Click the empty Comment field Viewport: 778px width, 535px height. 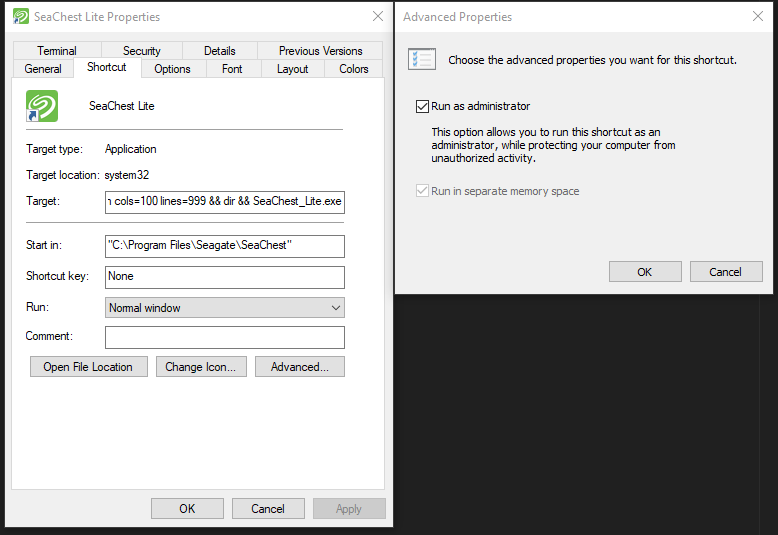[225, 337]
